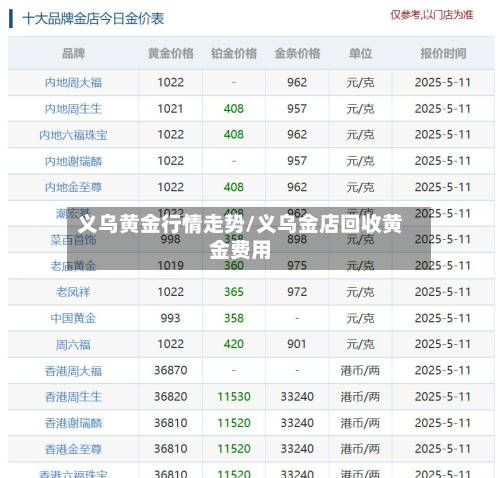Select gold price 36820 in 香港周生生 row
500x478 pixels.
tap(171, 397)
